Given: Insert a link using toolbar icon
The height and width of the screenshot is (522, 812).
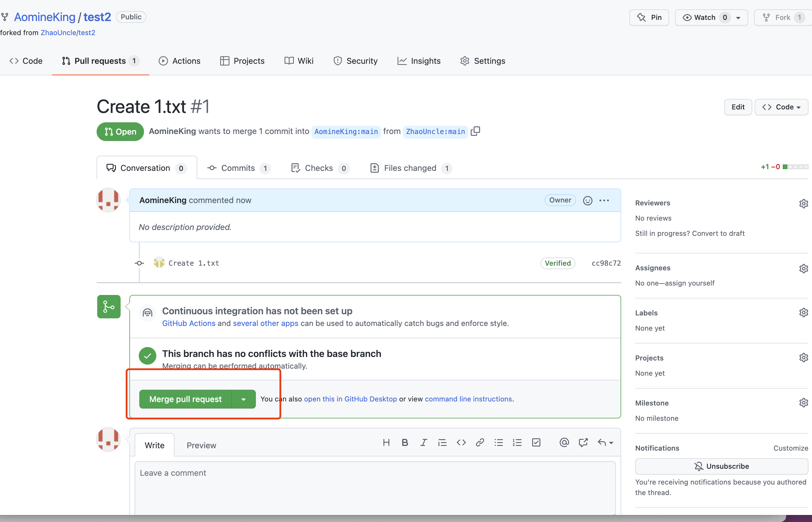Looking at the screenshot, I should tap(480, 442).
